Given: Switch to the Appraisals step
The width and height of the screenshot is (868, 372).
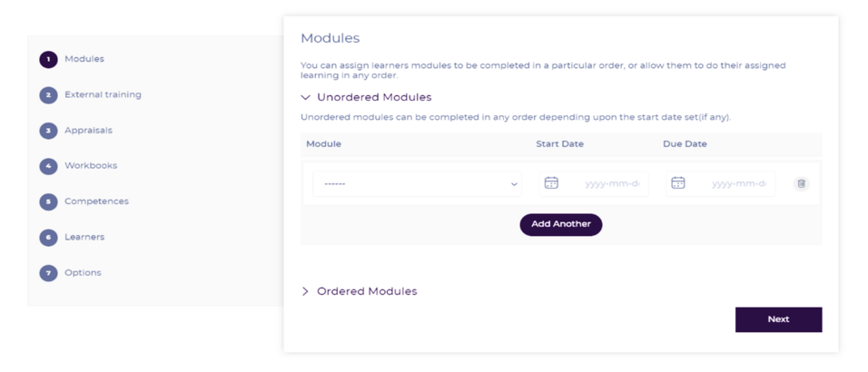Looking at the screenshot, I should tap(88, 130).
